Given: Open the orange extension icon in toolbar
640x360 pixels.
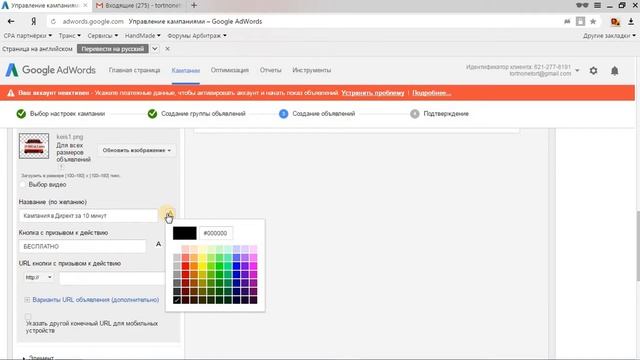Looking at the screenshot, I should click(615, 22).
